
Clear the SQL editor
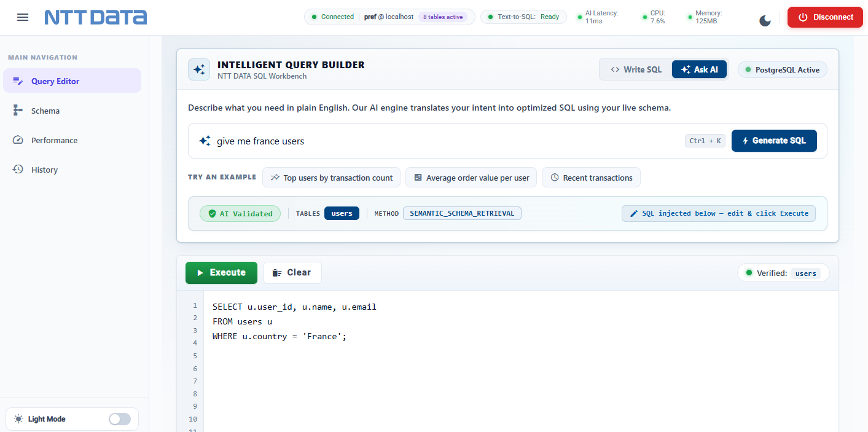point(292,273)
